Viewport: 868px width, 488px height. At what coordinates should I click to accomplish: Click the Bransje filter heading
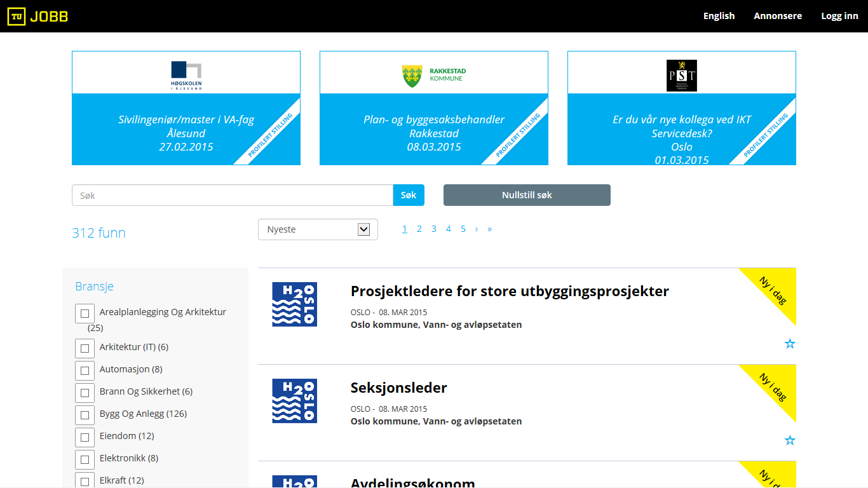[x=94, y=286]
